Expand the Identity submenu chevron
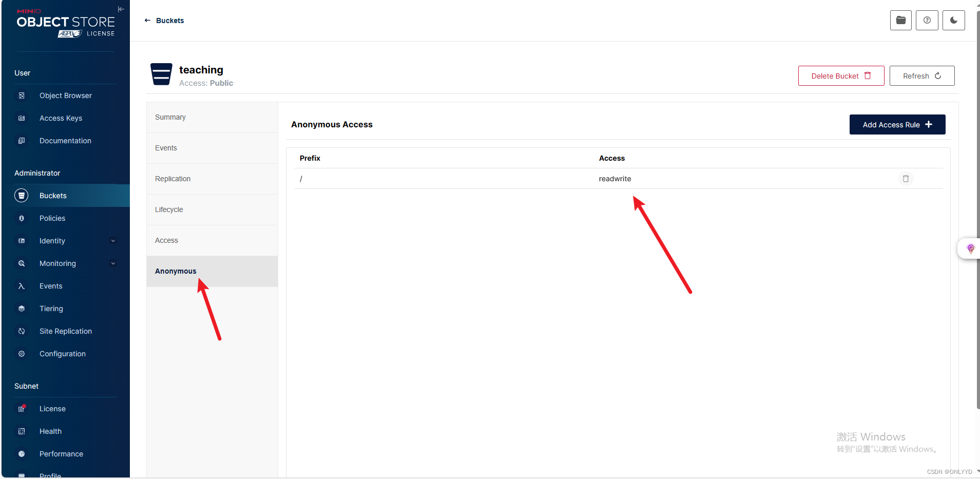This screenshot has height=479, width=980. pos(113,241)
